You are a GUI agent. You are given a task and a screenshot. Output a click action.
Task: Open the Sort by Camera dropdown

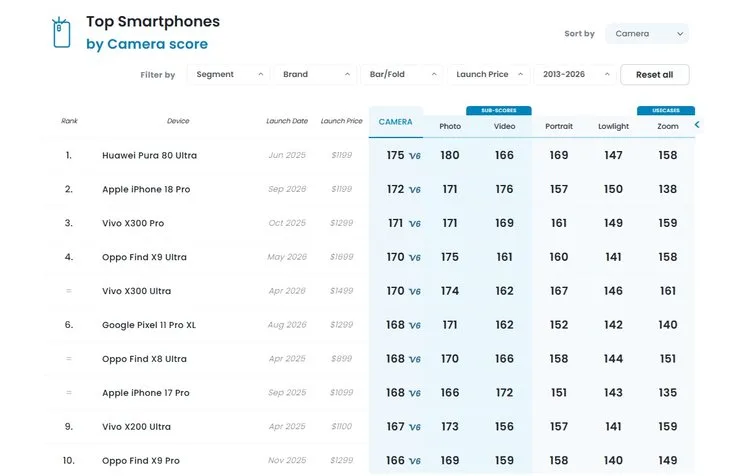647,33
